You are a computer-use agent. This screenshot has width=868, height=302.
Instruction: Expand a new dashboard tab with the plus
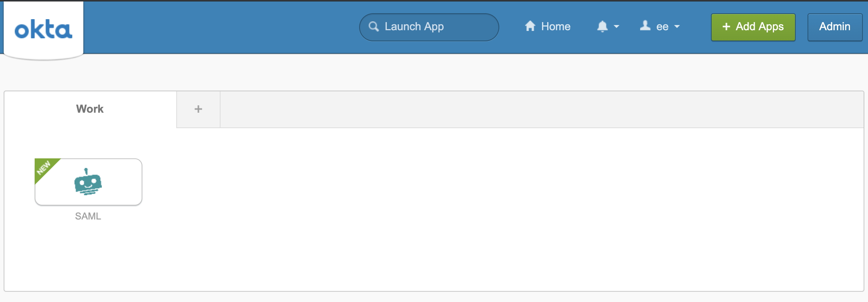click(198, 109)
